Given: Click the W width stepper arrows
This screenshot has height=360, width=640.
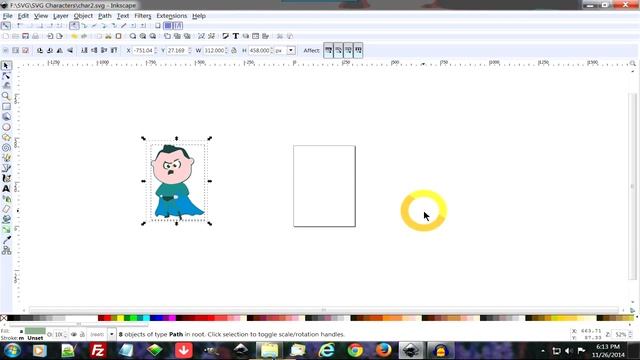Looking at the screenshot, I should [227, 51].
